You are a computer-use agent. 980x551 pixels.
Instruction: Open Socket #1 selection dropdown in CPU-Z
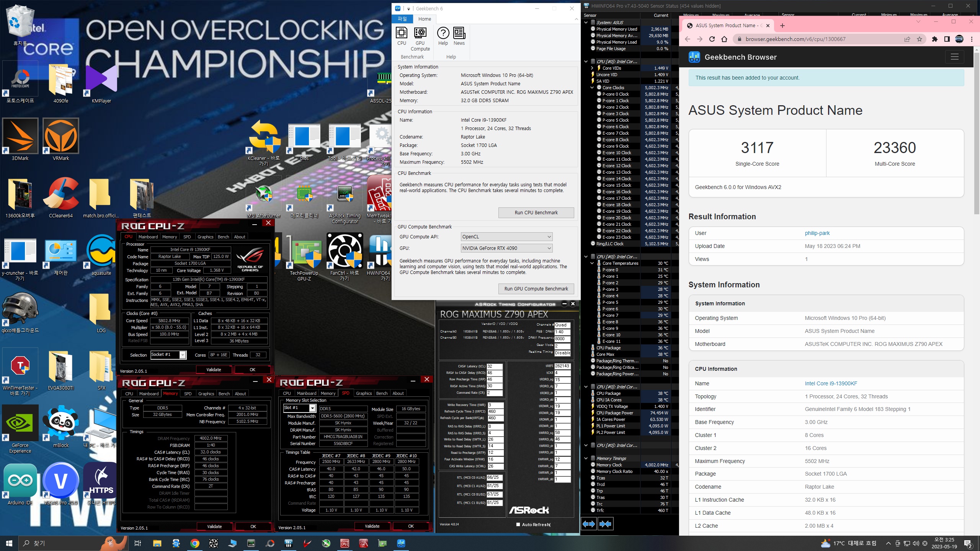click(168, 355)
